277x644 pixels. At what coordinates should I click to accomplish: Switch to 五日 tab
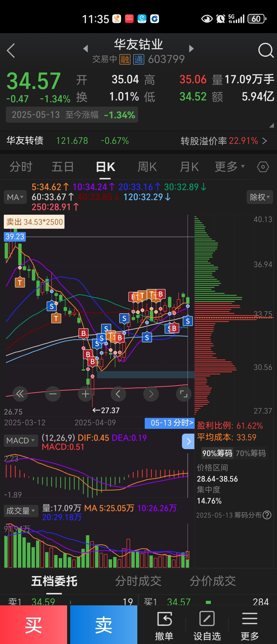click(x=63, y=167)
